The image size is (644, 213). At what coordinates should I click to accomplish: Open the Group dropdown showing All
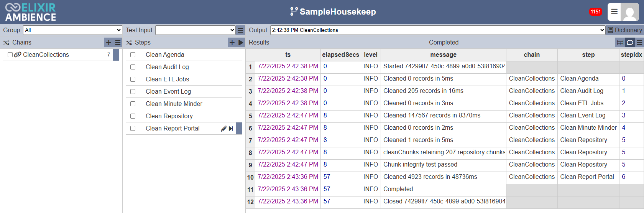click(x=73, y=30)
